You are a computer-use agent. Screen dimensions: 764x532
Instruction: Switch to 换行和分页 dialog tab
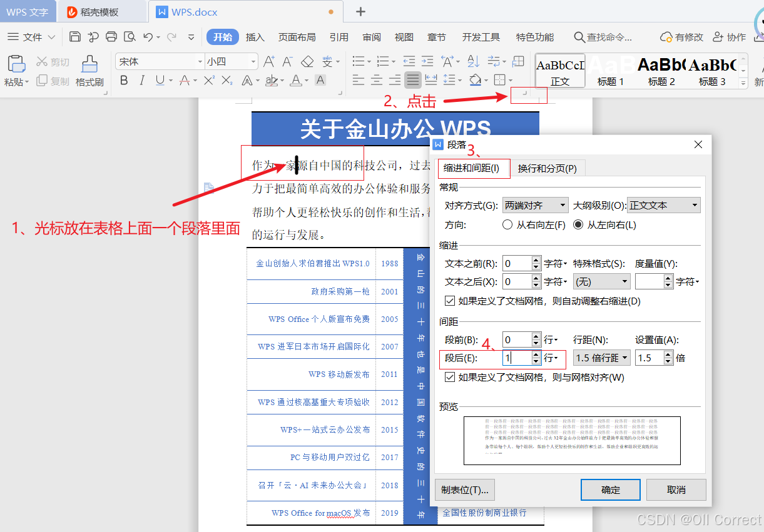pos(548,168)
